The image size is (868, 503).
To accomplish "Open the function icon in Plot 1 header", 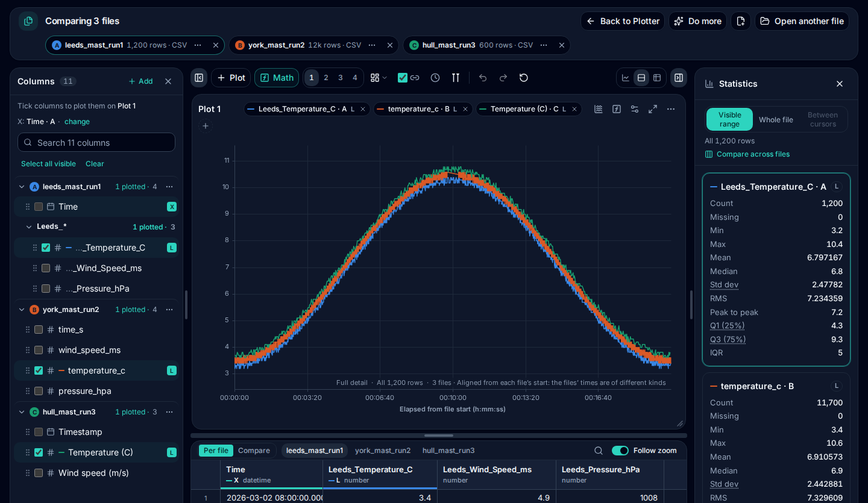I will point(617,109).
